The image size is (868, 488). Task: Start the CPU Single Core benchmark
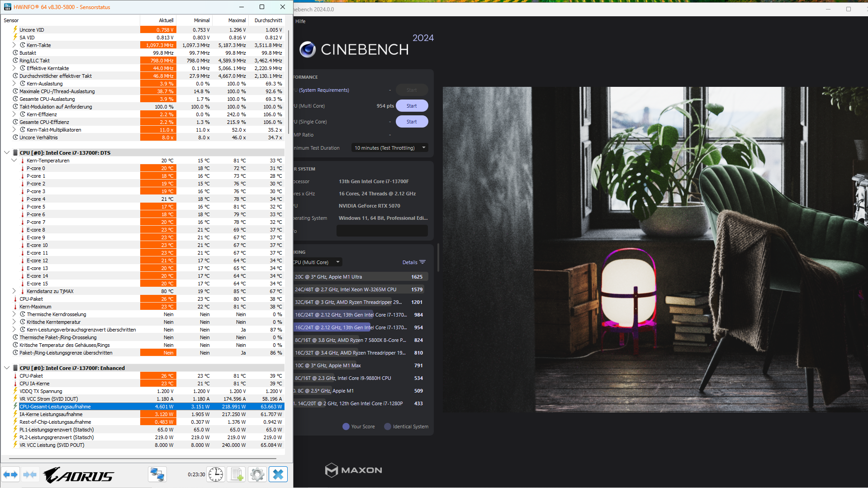[x=412, y=122]
